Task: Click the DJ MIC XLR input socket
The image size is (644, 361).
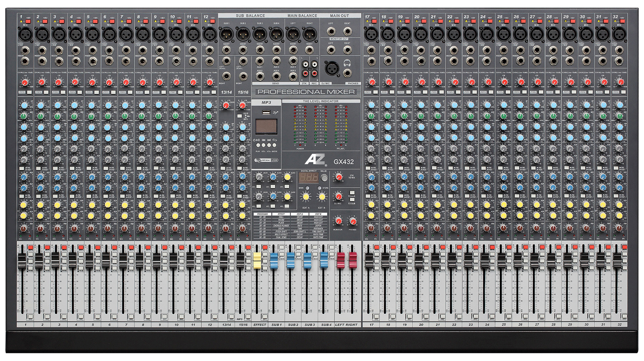Action: pyautogui.click(x=331, y=68)
